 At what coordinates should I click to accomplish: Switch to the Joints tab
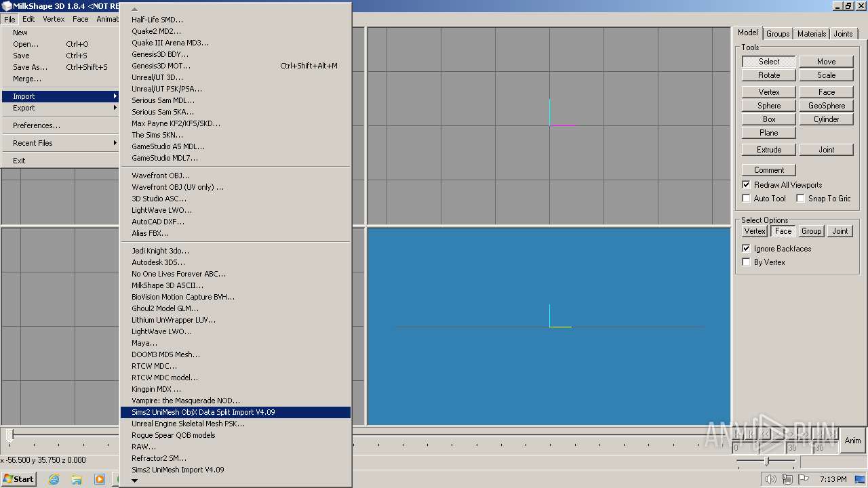pos(844,34)
